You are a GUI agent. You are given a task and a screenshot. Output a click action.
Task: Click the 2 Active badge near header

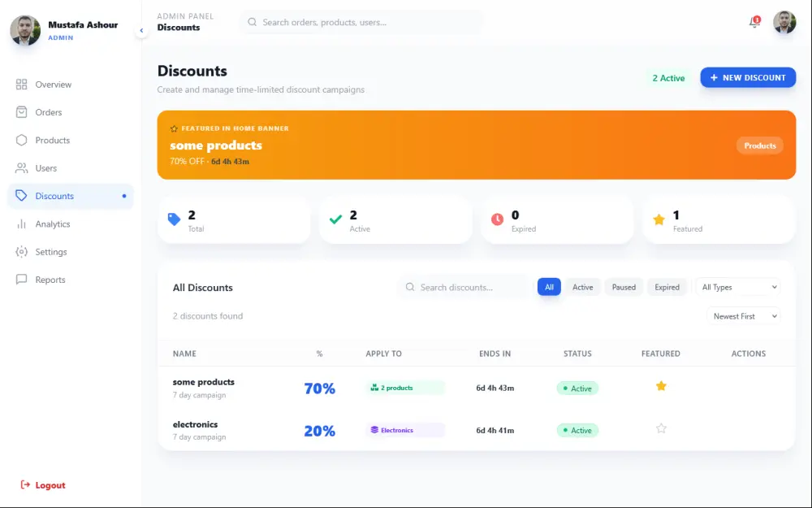pos(668,78)
